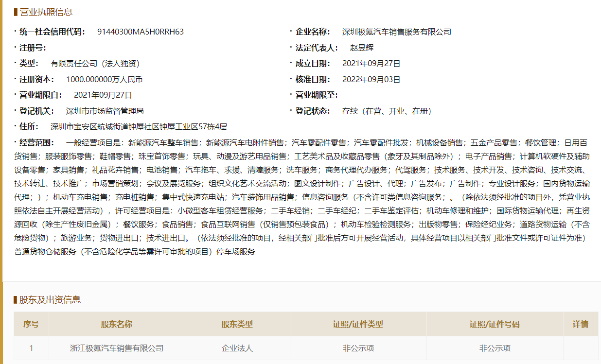Select the 登记状态 field label

313,111
